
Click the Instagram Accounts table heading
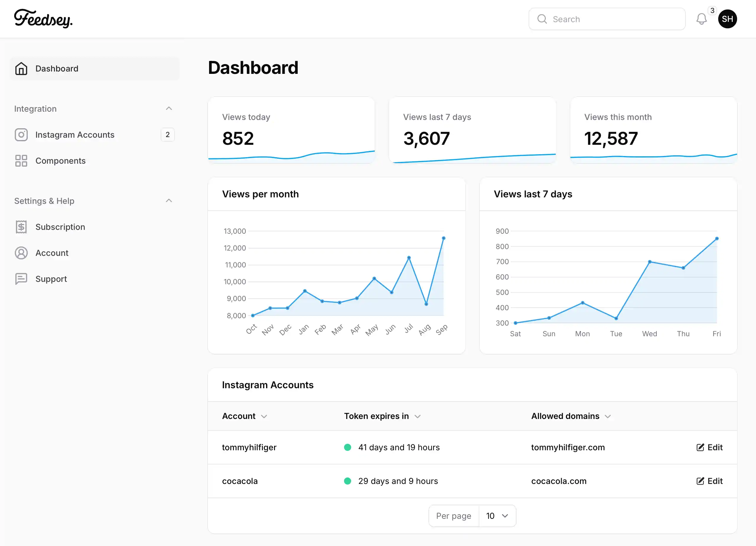(268, 385)
